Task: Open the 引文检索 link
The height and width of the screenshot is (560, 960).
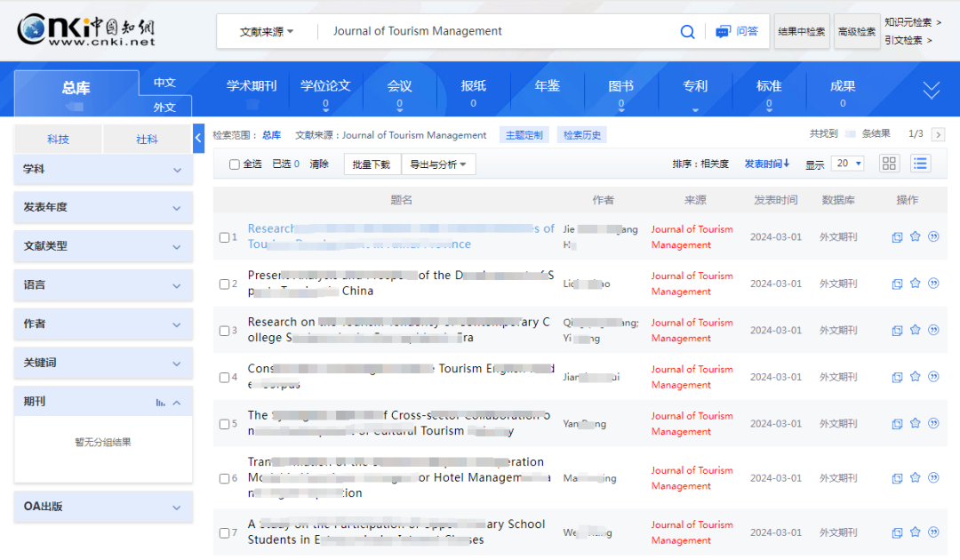Action: click(908, 40)
